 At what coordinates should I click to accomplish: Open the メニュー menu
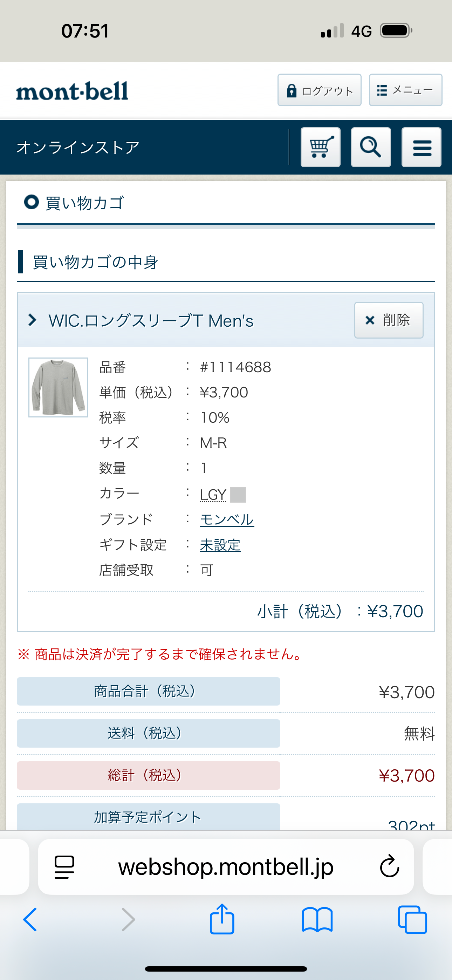click(405, 90)
